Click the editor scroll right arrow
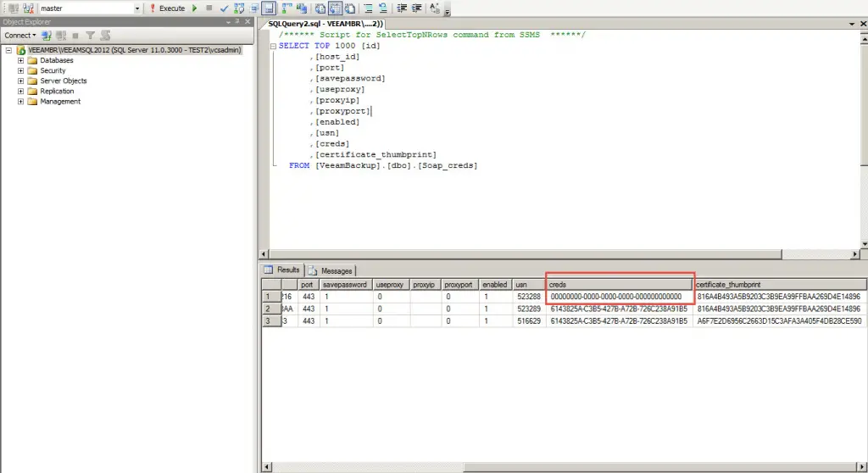868x473 pixels. coord(855,254)
